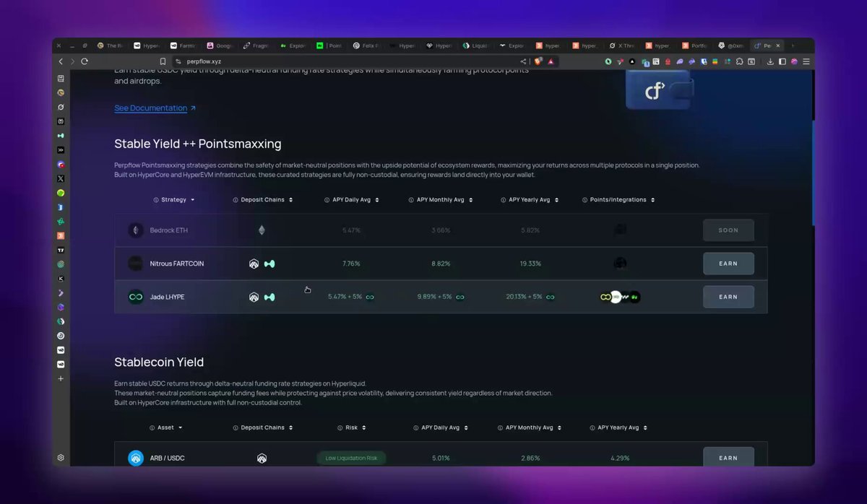The width and height of the screenshot is (867, 504).
Task: Sort by APY Monthly Avg in Pointsmaxxing table
Action: click(x=471, y=200)
